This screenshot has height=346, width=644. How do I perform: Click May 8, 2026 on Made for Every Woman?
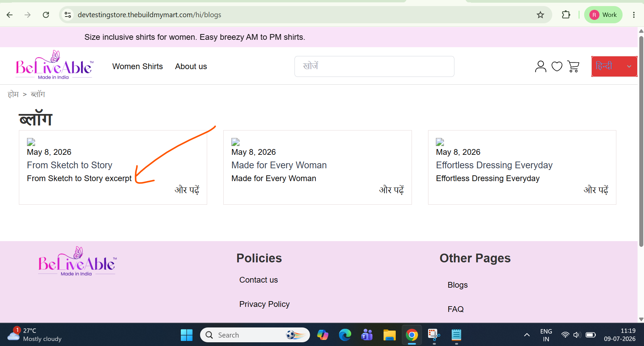[254, 152]
